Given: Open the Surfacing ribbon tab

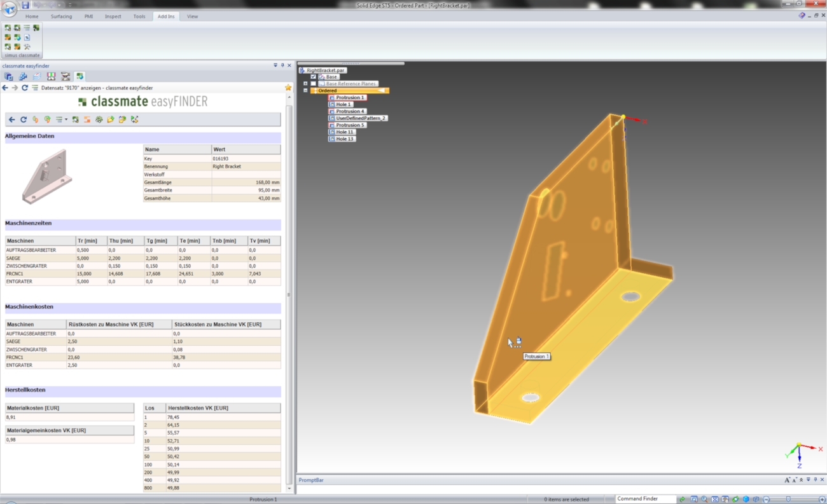Looking at the screenshot, I should click(x=62, y=17).
